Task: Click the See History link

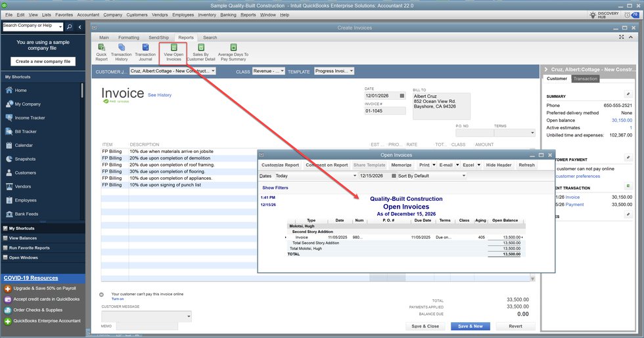Action: click(x=160, y=95)
